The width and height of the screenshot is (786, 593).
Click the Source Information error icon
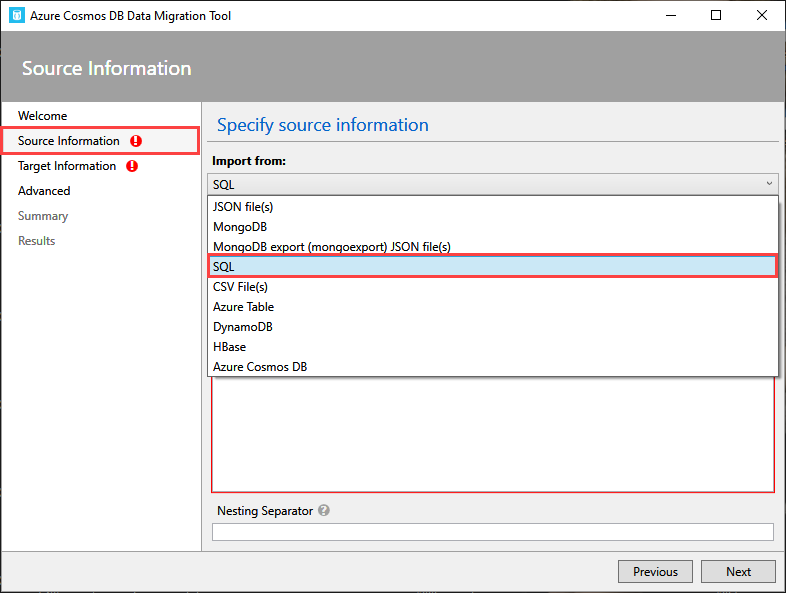click(136, 141)
